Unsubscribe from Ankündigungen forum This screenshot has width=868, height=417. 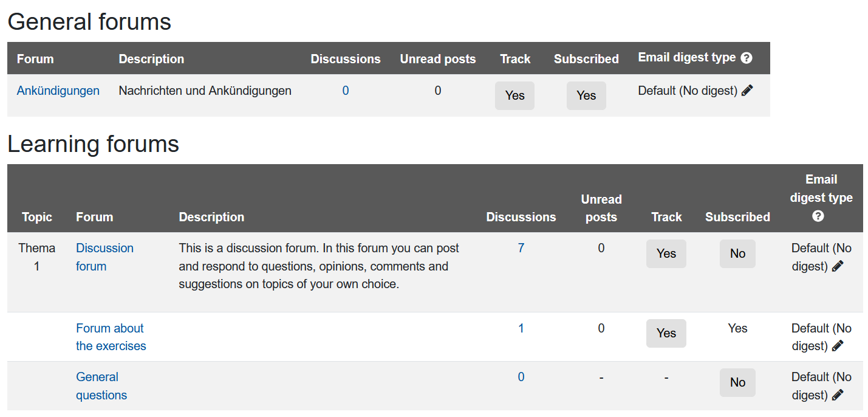[586, 95]
